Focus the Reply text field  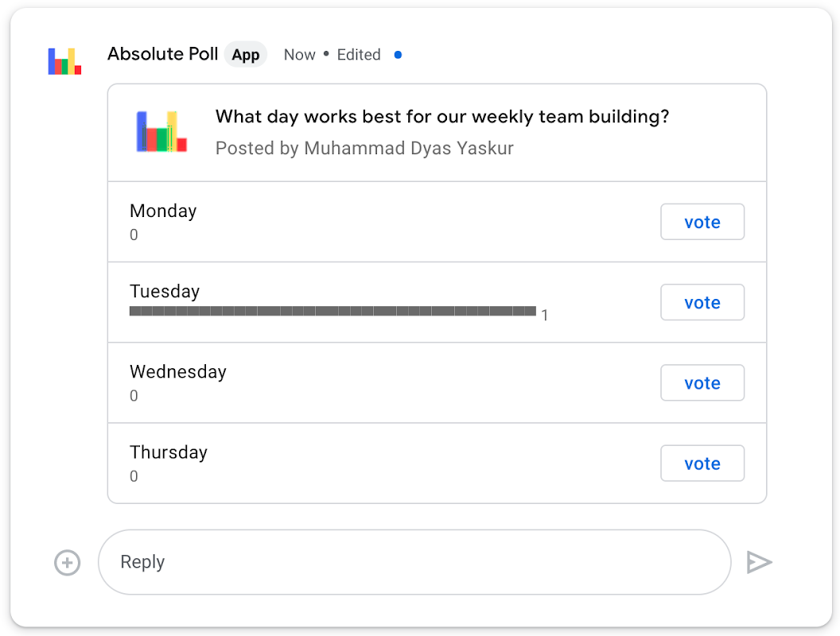click(x=414, y=562)
